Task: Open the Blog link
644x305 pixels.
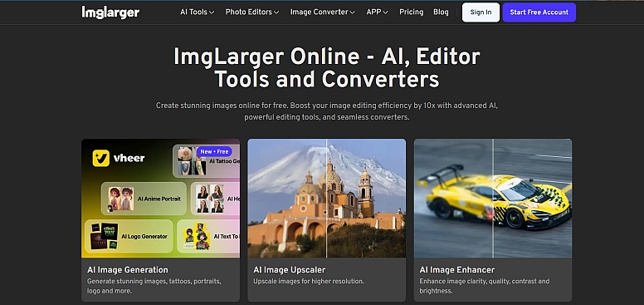Action: 441,12
